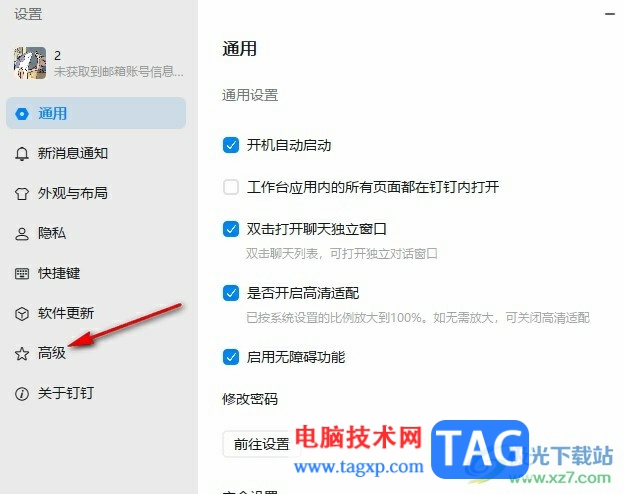Enable opening workbench pages inside DingTalk checkbox
This screenshot has height=494, width=624.
coord(231,187)
